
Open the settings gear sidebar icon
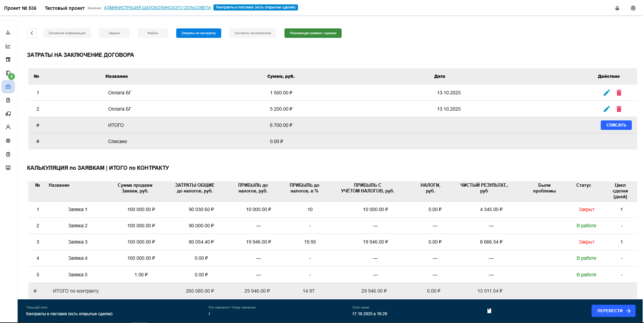pos(8,141)
